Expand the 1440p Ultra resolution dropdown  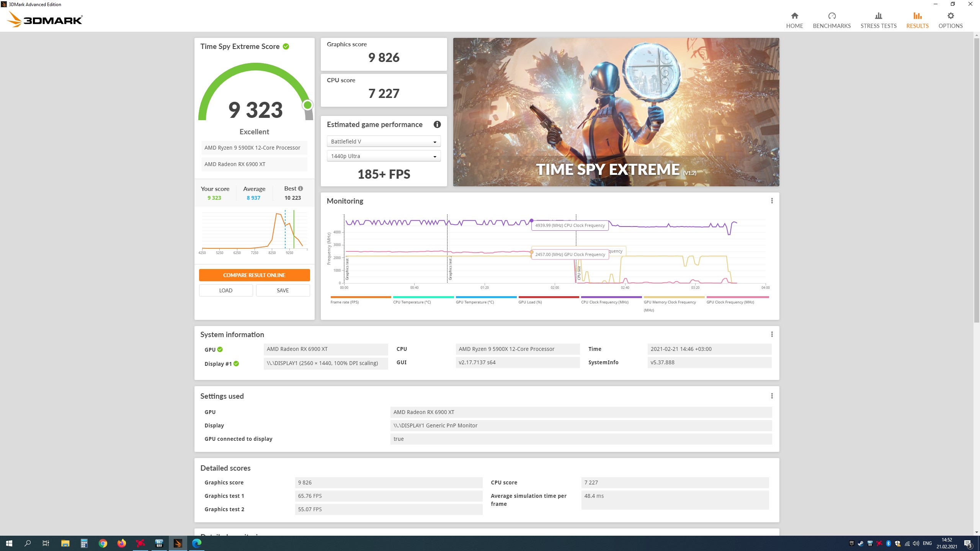click(384, 156)
